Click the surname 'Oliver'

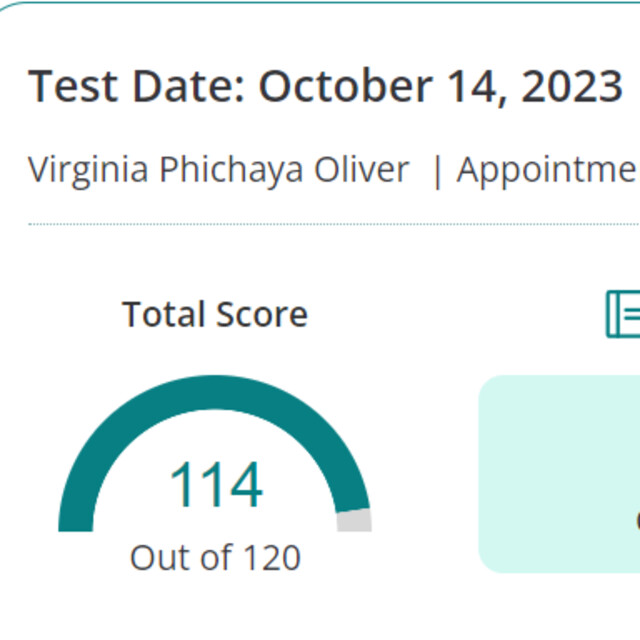[362, 169]
